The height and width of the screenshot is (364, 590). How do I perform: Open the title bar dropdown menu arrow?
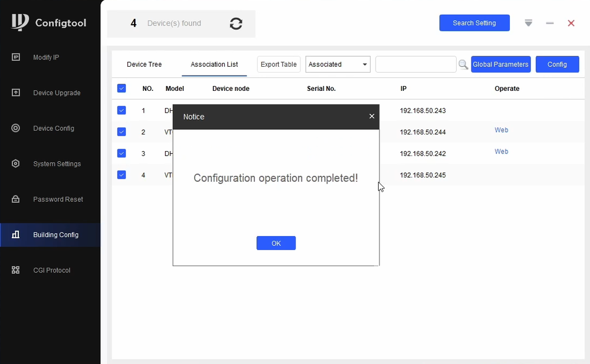529,23
